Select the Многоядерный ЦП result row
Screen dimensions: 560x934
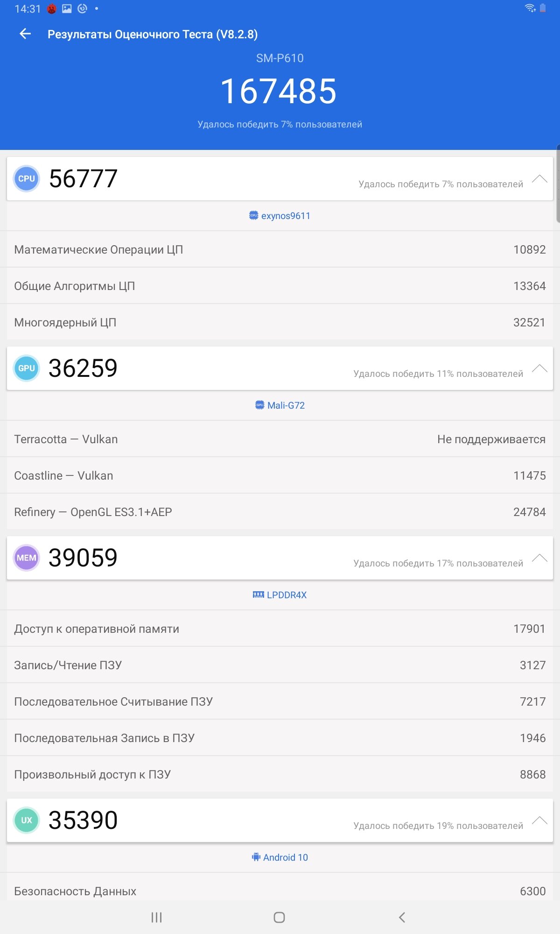280,322
